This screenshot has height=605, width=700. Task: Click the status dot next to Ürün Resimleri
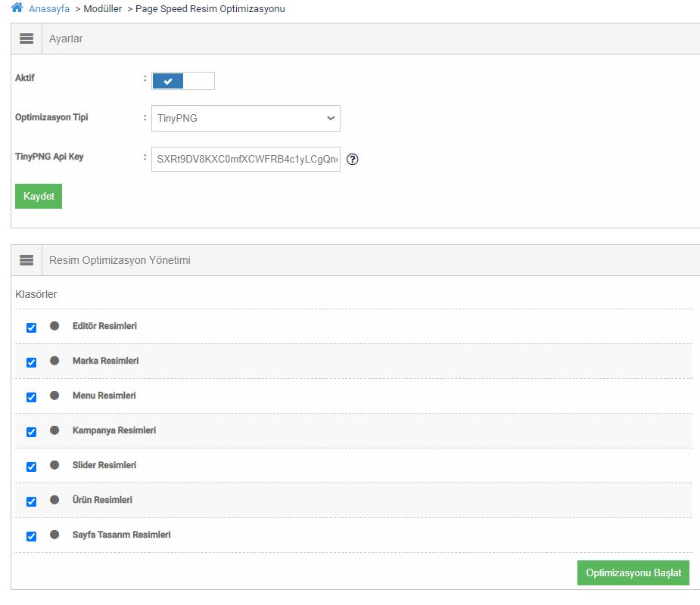tap(54, 500)
